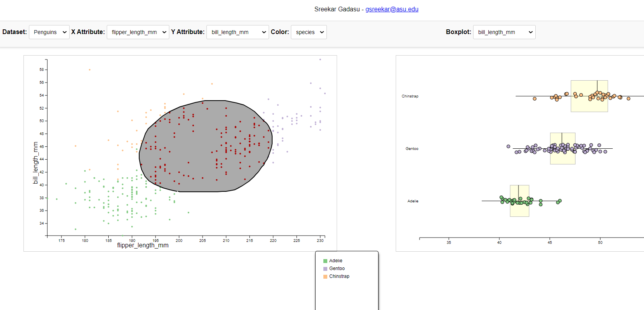Click the orange Chinstrap legend swatch
The height and width of the screenshot is (310, 644).
click(x=325, y=277)
